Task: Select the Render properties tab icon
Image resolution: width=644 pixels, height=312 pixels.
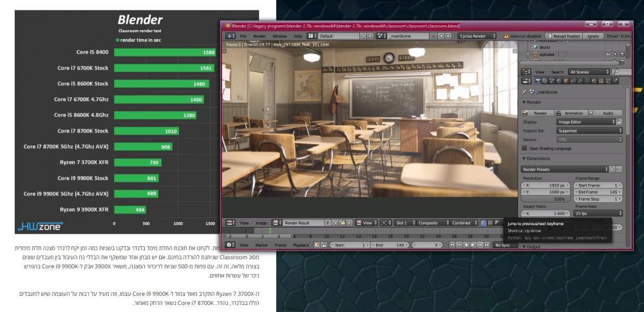Action: pyautogui.click(x=538, y=81)
